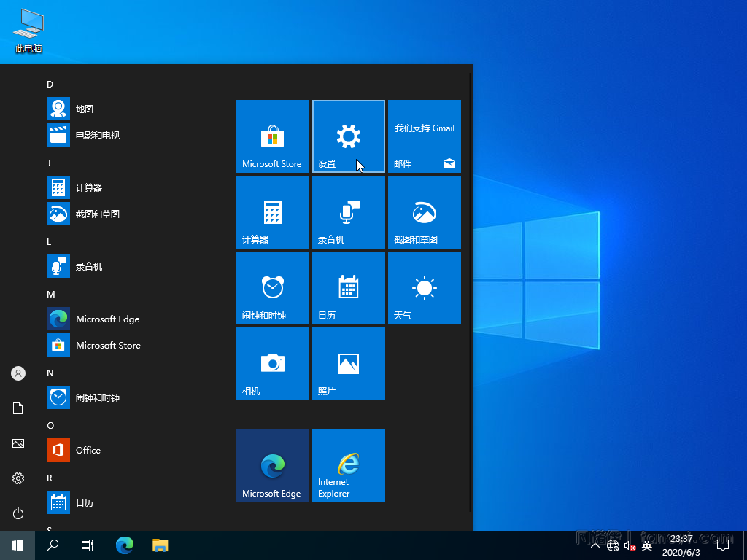Launch Office from the app list
The image size is (747, 560).
(x=133, y=450)
